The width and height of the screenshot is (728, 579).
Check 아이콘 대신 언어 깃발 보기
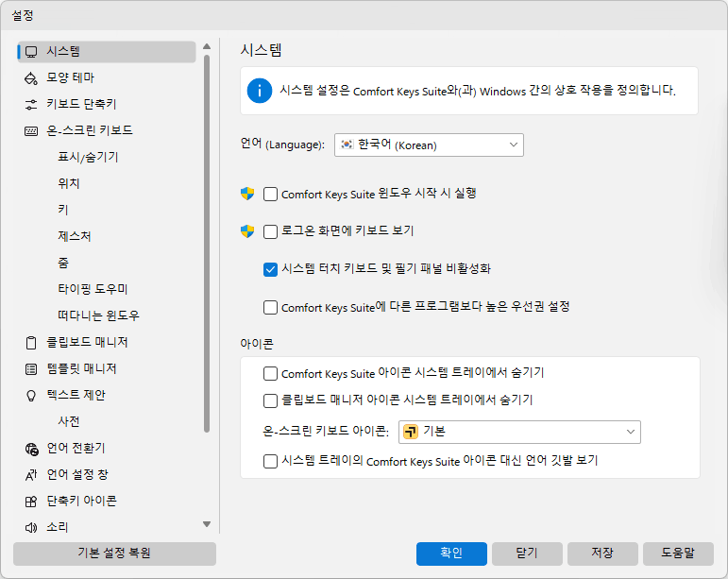coord(270,461)
